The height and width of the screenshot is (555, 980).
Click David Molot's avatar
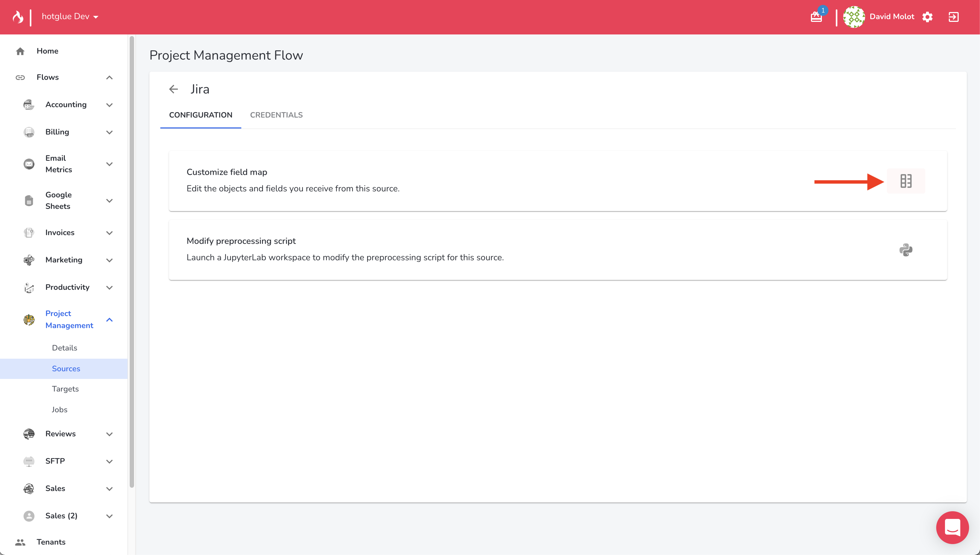854,17
